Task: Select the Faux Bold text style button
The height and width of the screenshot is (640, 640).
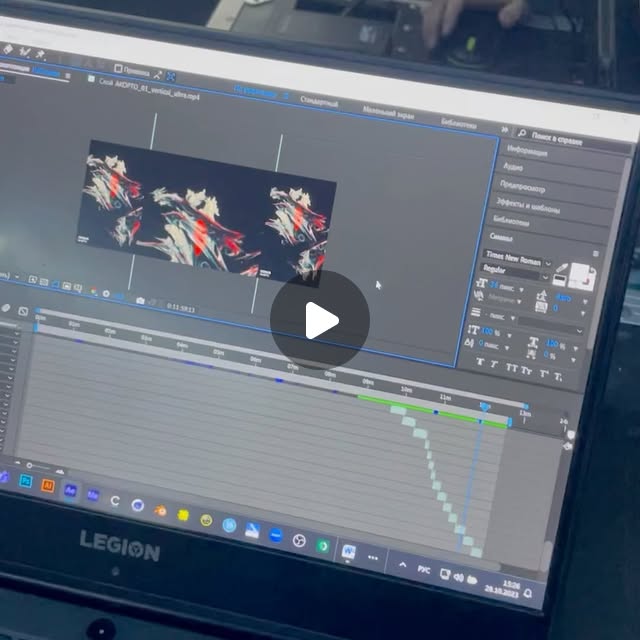Action: (480, 362)
